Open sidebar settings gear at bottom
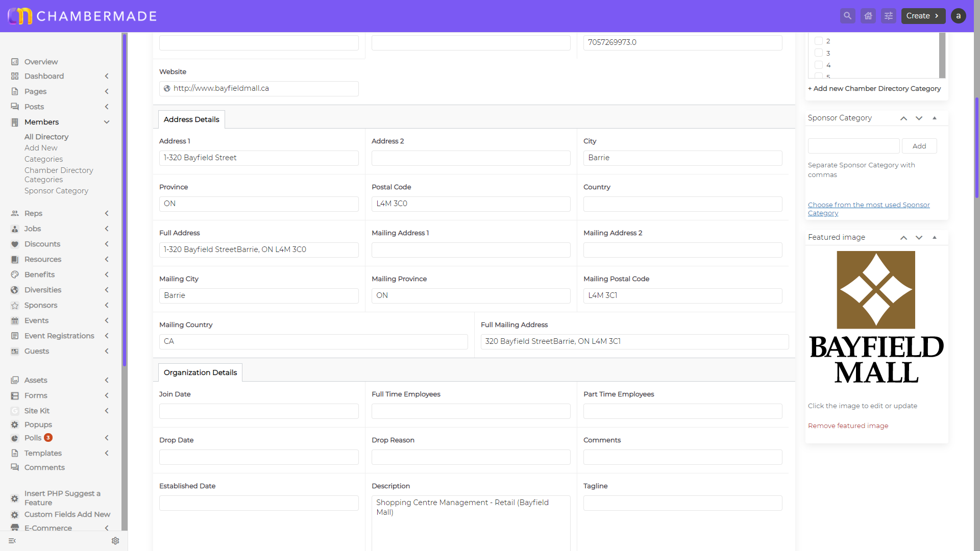 coord(115,541)
